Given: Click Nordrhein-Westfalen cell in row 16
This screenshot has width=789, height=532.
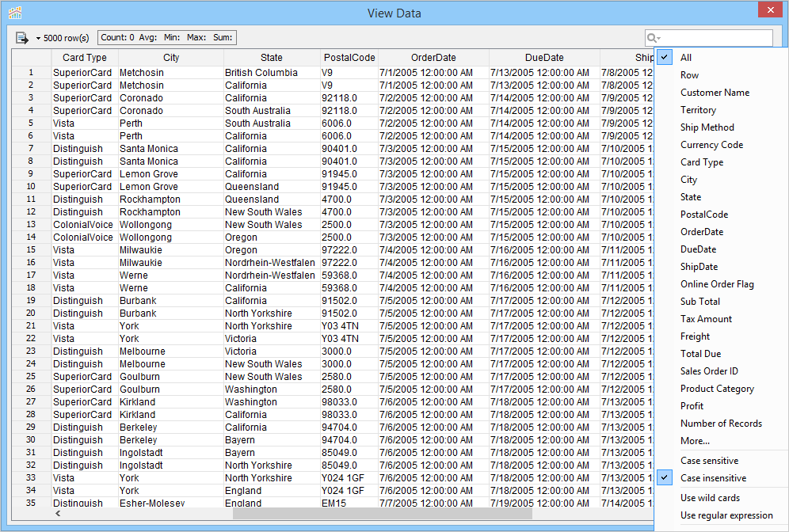Looking at the screenshot, I should click(x=272, y=263).
